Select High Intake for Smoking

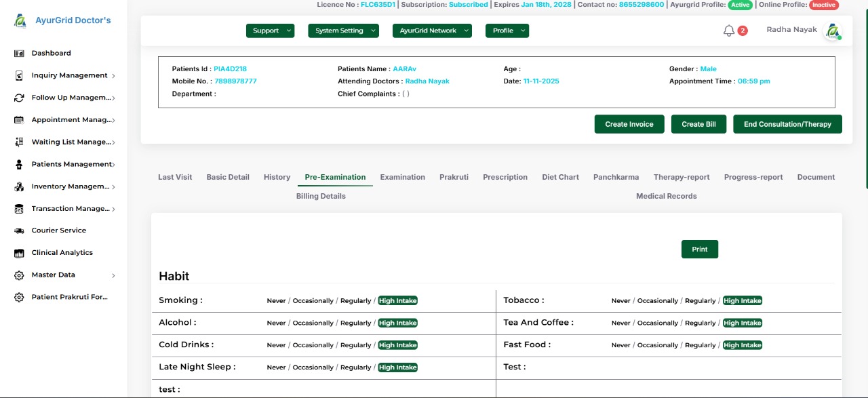click(x=397, y=300)
